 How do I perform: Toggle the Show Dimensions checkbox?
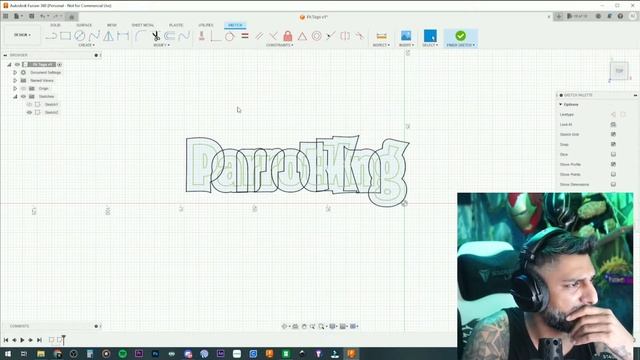tap(613, 184)
